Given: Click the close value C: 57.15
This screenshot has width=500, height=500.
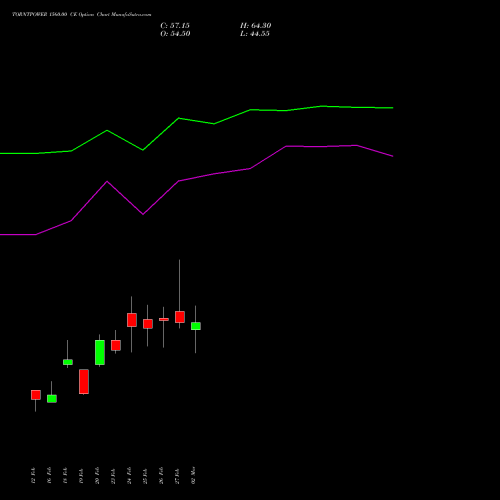Looking at the screenshot, I should pos(175,26).
